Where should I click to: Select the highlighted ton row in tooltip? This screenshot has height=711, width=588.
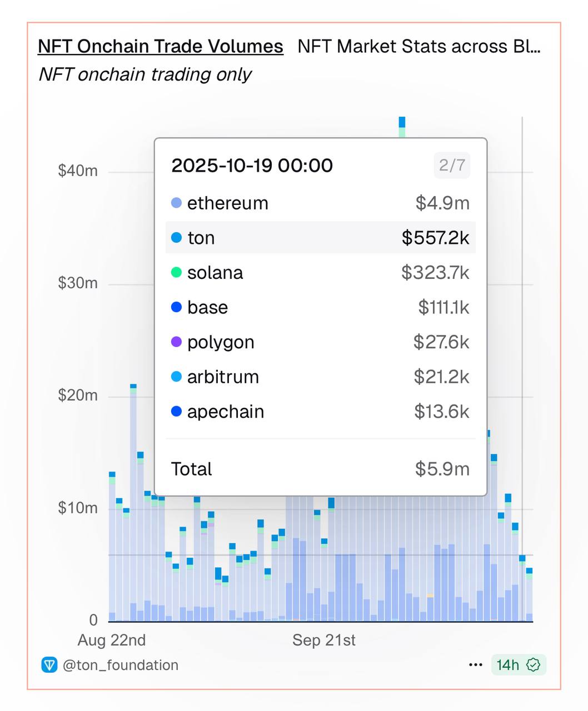click(320, 238)
